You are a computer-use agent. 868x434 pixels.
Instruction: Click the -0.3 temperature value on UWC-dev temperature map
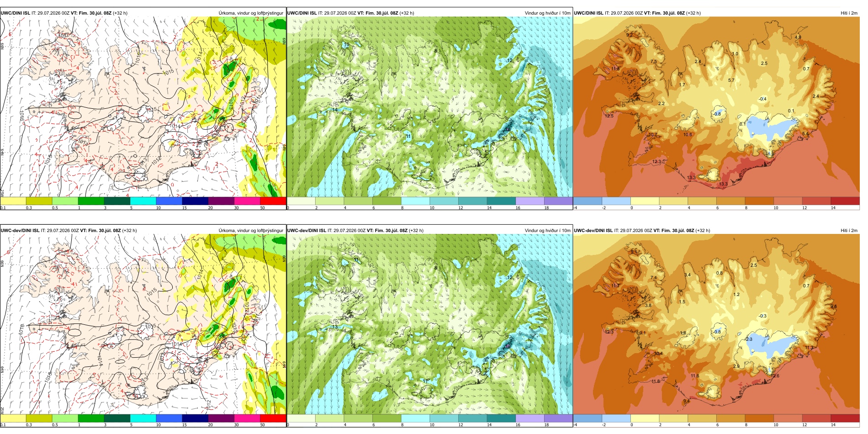[x=762, y=316]
